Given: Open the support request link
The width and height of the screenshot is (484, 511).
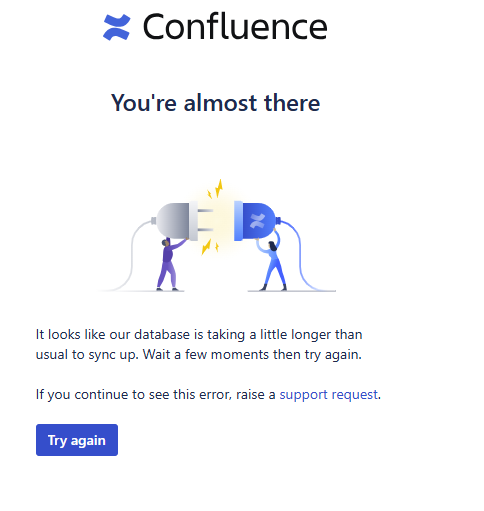Looking at the screenshot, I should coord(328,395).
